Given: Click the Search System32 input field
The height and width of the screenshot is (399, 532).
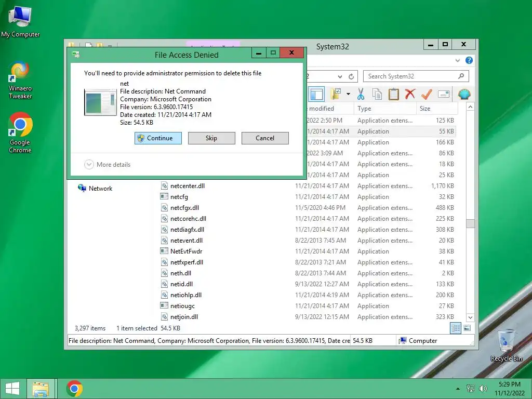Looking at the screenshot, I should [416, 76].
